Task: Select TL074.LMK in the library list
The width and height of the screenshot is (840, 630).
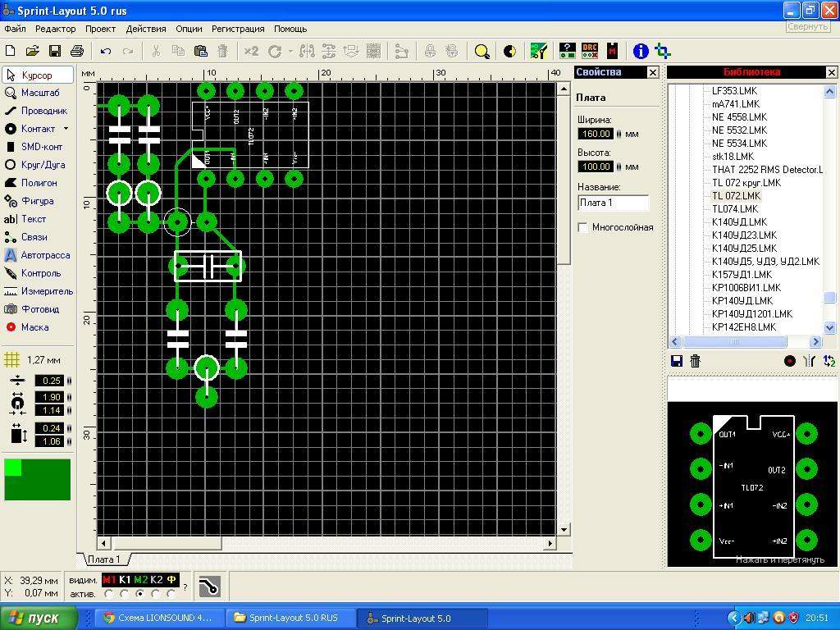Action: pos(735,209)
